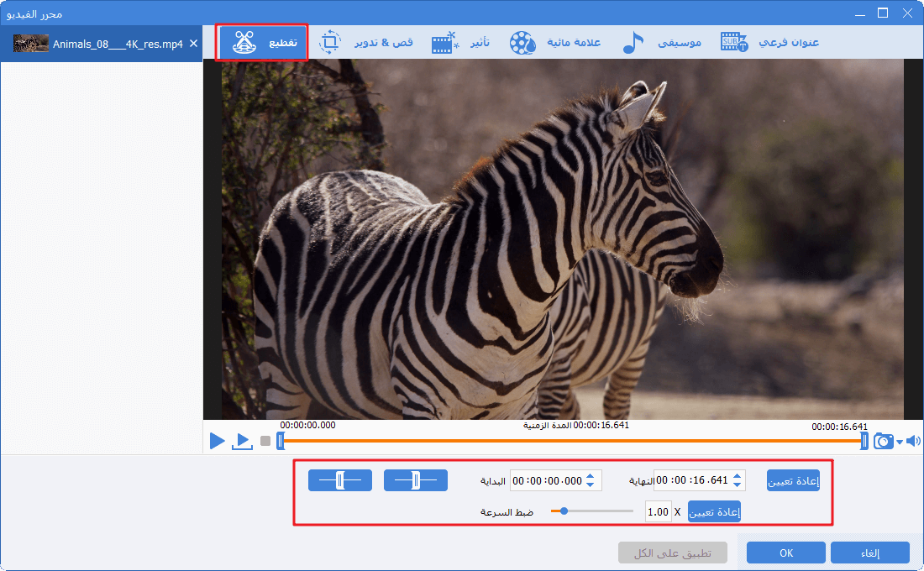Click the Animals video thumbnail

pos(30,44)
